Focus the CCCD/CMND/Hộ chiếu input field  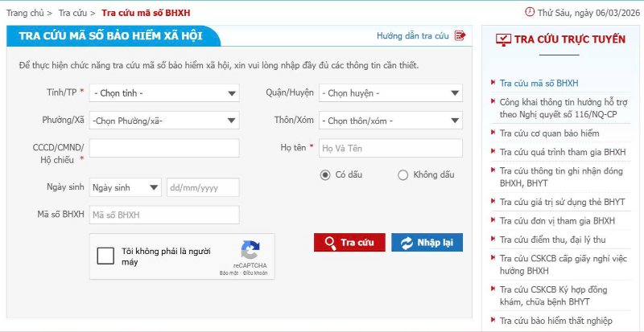pos(164,148)
